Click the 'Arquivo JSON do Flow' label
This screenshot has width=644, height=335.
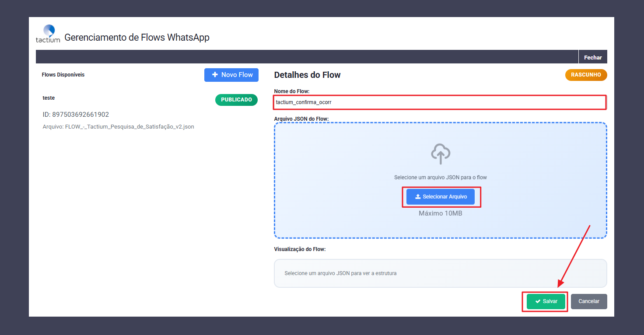click(301, 119)
